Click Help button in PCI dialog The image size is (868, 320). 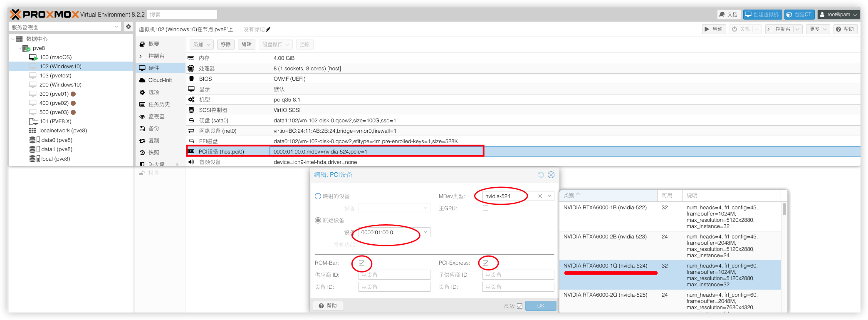pyautogui.click(x=328, y=306)
